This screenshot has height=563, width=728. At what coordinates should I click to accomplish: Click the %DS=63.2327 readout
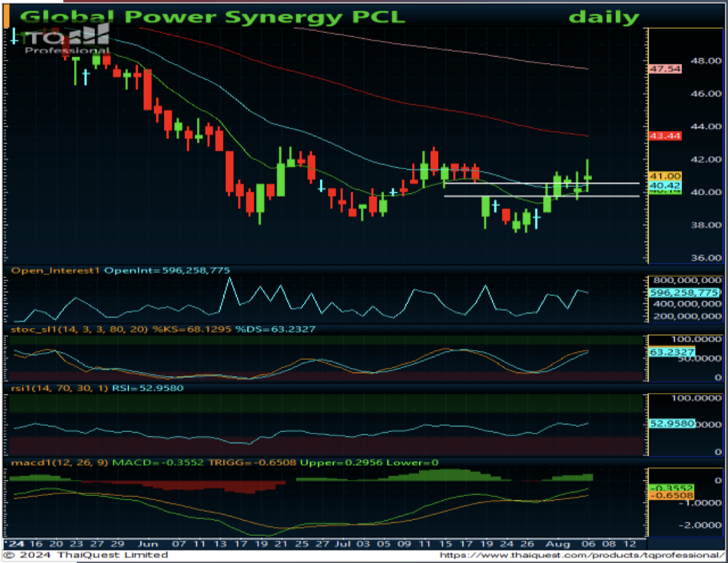[x=275, y=330]
